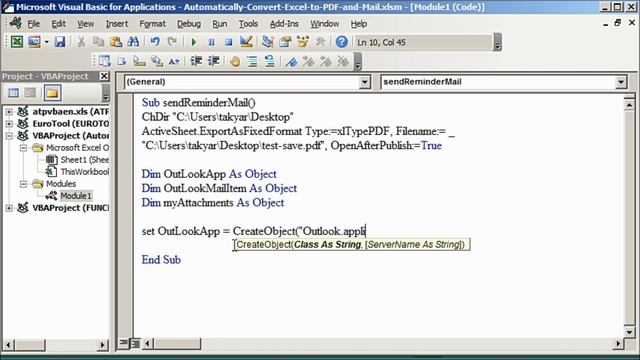This screenshot has height=360, width=640.
Task: Save the workbook with the floppy icon
Action: (60, 42)
